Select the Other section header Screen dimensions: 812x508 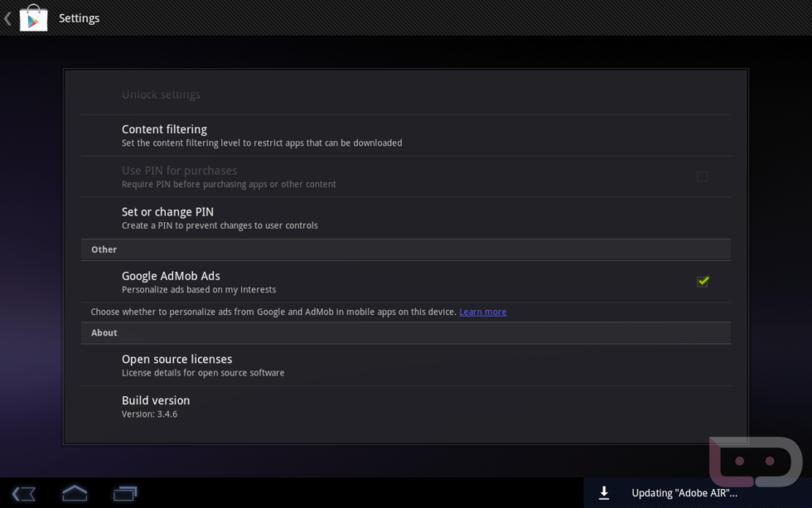[104, 249]
